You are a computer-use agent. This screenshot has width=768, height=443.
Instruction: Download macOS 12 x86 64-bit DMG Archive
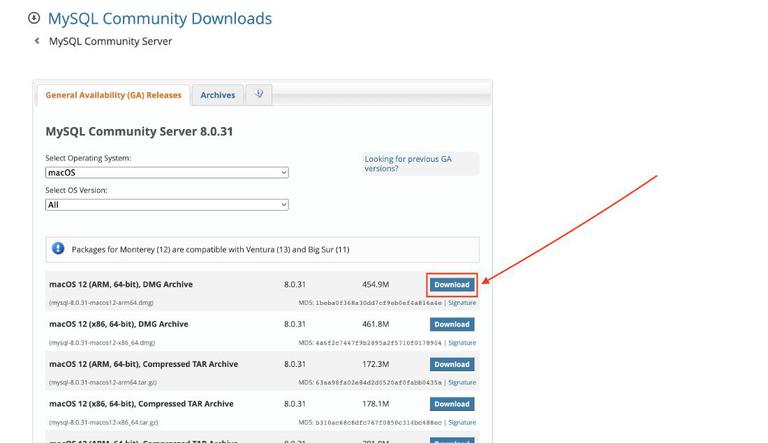(x=452, y=324)
